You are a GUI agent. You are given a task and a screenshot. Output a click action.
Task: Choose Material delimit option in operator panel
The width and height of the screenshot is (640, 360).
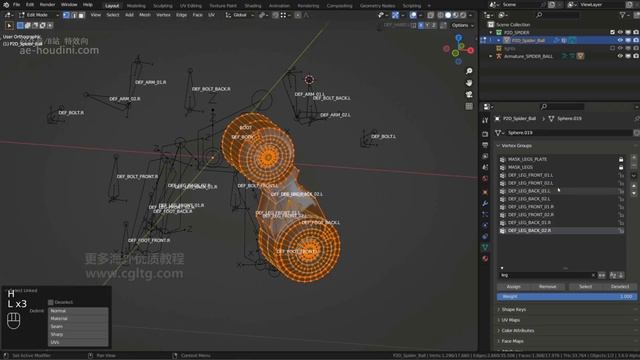[x=78, y=319]
